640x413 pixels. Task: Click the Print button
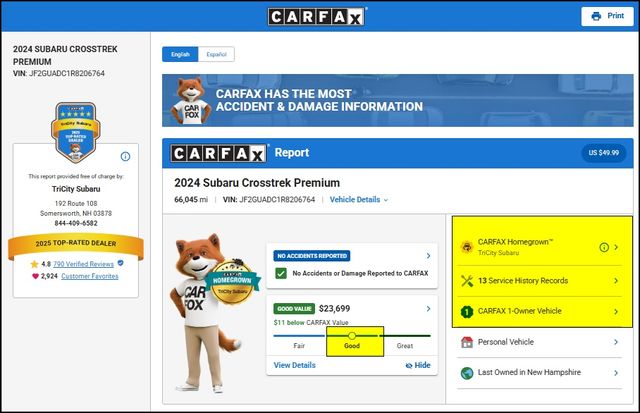point(607,16)
